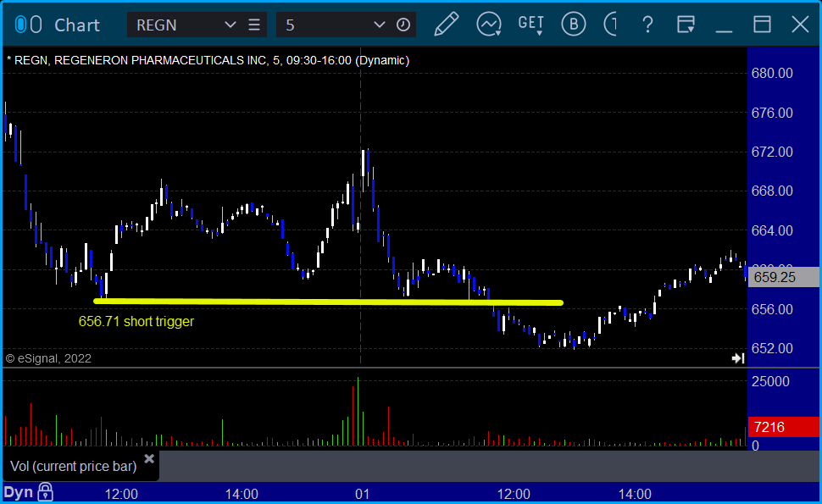
Task: Open help with the question mark icon
Action: click(x=648, y=24)
